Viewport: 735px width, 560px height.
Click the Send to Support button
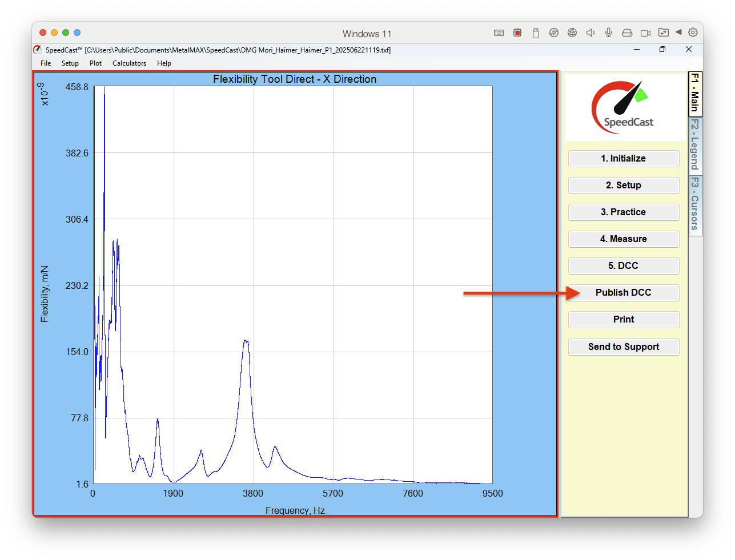624,347
